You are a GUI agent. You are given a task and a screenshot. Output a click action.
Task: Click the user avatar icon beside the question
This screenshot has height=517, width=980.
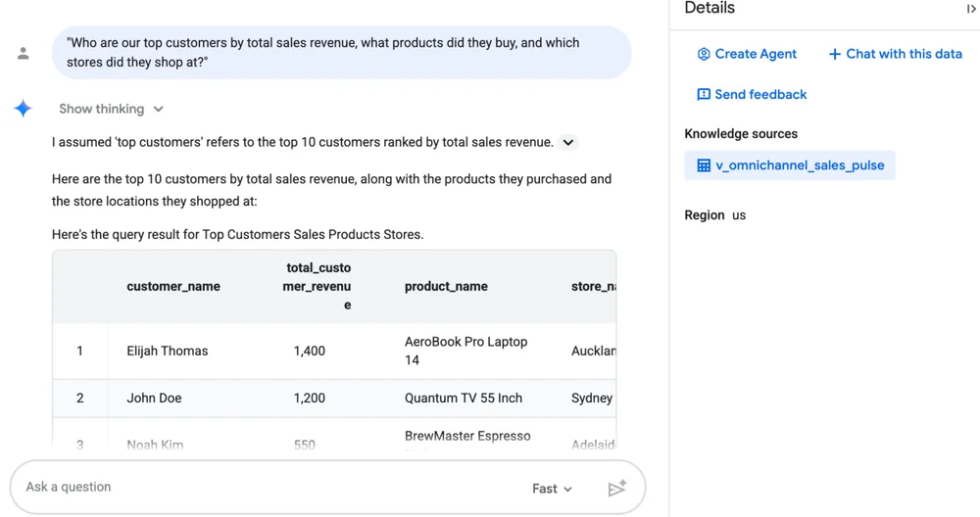point(24,54)
